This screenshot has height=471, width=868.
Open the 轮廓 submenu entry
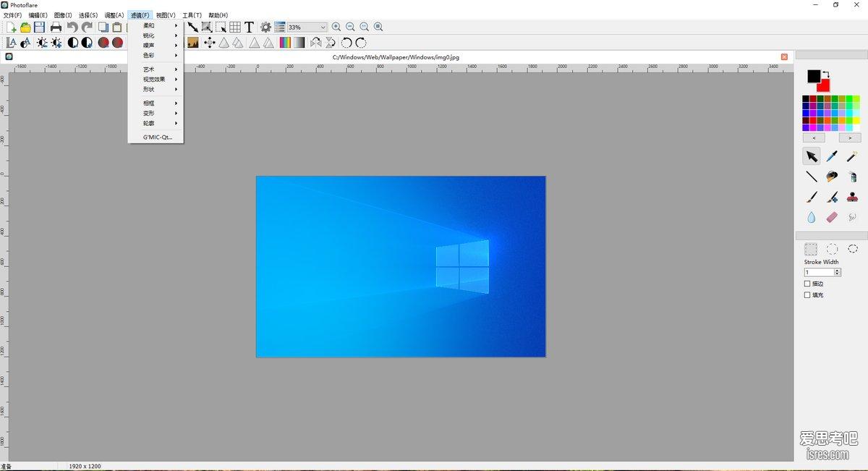[x=156, y=123]
